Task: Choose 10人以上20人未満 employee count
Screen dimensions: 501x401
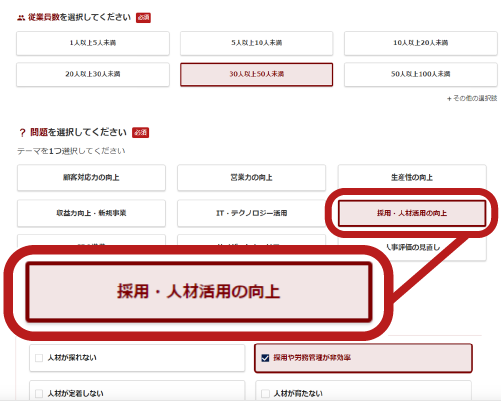Action: pos(421,43)
